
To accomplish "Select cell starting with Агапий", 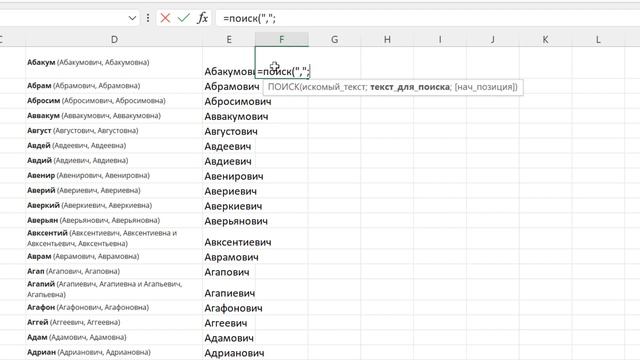I will 114,289.
